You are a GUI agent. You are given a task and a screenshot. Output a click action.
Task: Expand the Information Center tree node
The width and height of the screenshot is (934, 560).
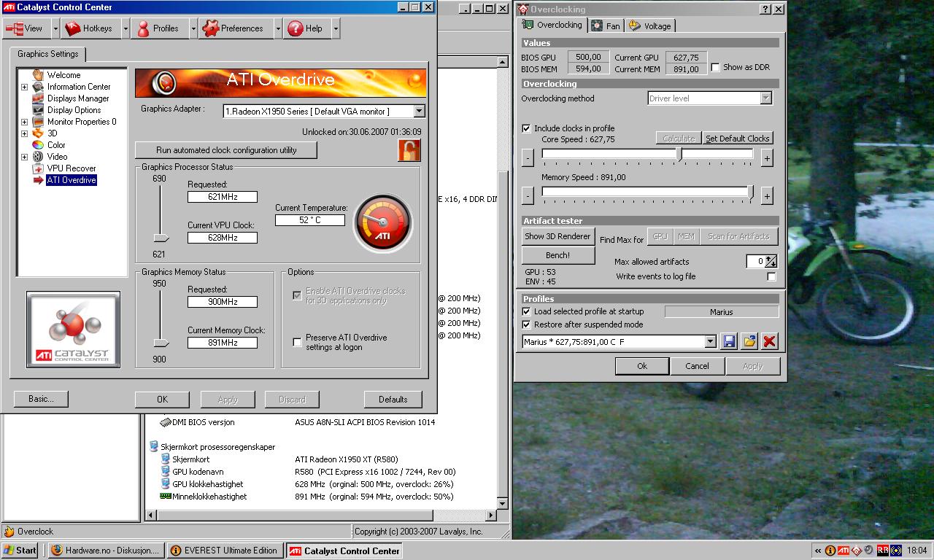point(24,87)
